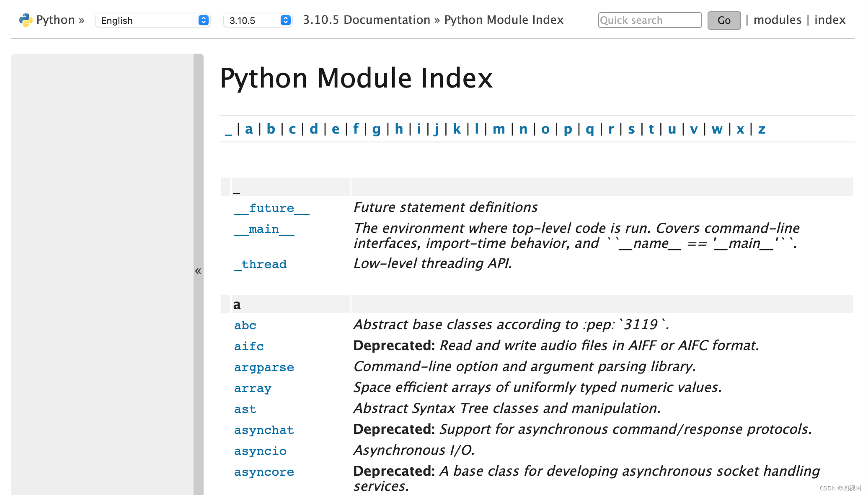Screen dimensions: 868x495
Task: Open the __main__ module link
Action: point(264,229)
